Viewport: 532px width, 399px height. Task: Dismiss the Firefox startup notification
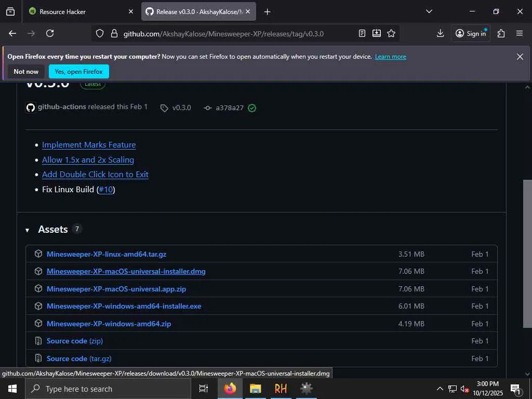[520, 57]
